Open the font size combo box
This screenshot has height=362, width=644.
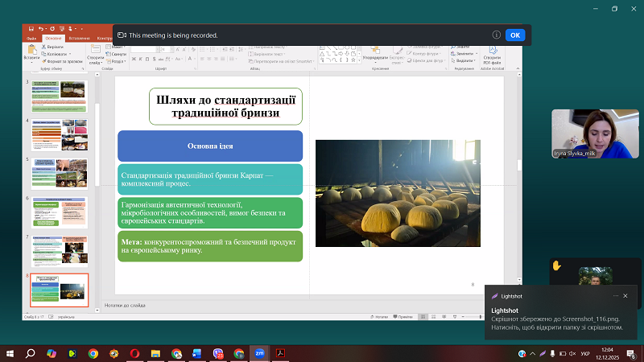tap(167, 49)
